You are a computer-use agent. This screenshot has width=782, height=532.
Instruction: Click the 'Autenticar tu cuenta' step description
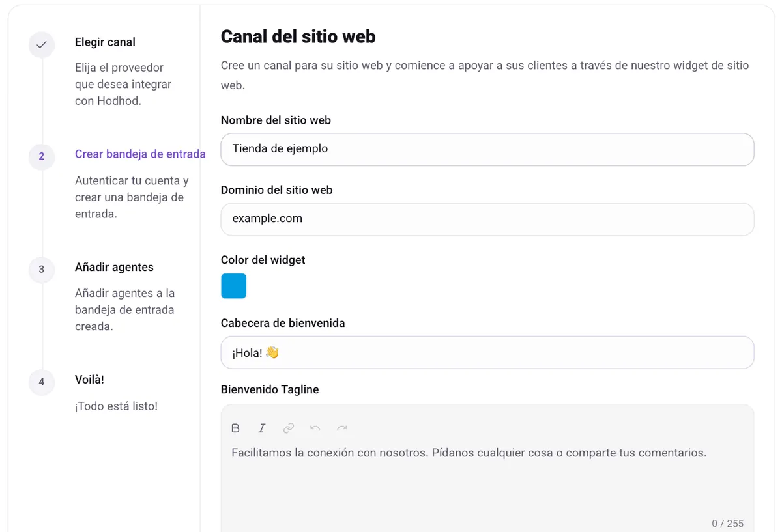[x=132, y=197]
